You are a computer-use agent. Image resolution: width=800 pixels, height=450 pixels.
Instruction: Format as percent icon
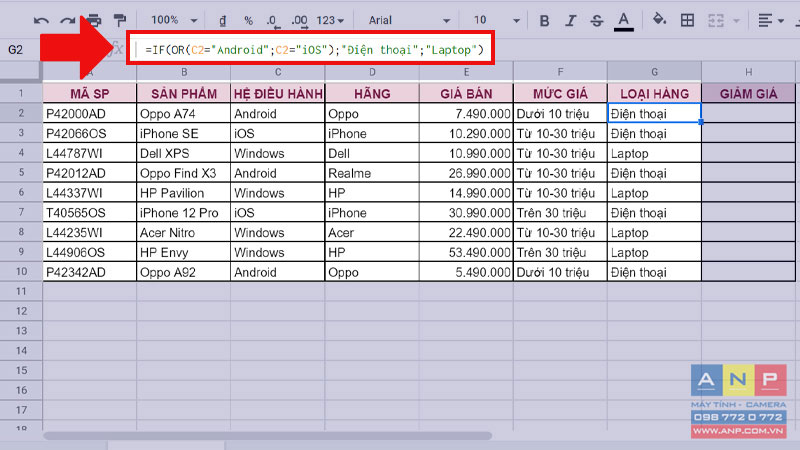pyautogui.click(x=248, y=20)
